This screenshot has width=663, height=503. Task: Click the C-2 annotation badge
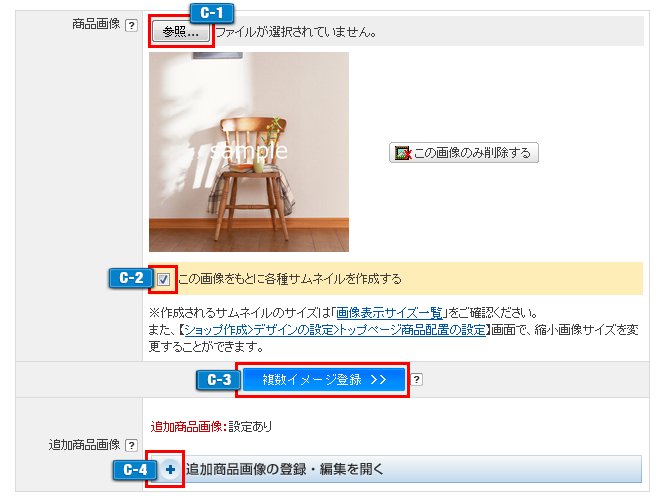click(131, 278)
